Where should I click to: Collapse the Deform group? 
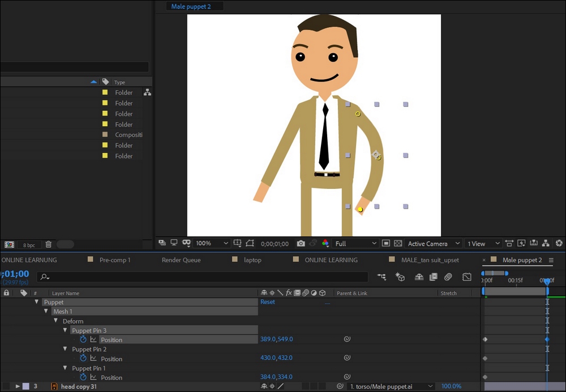click(55, 321)
